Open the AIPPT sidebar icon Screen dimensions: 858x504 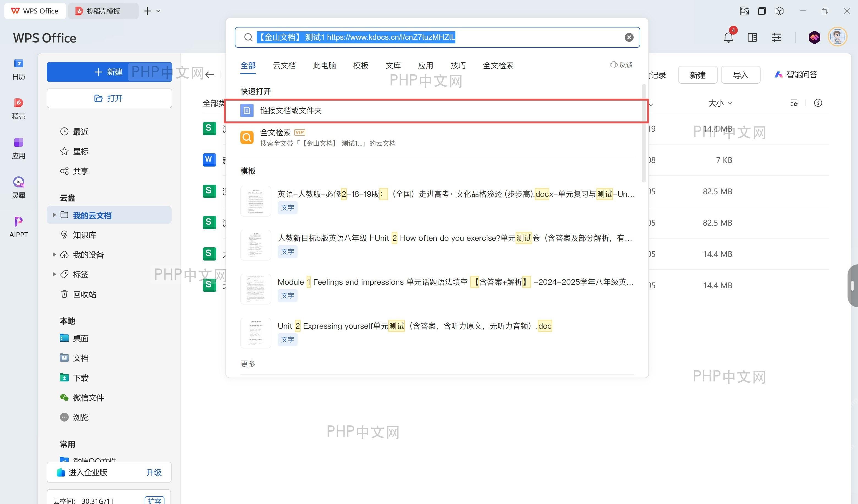coord(19,227)
